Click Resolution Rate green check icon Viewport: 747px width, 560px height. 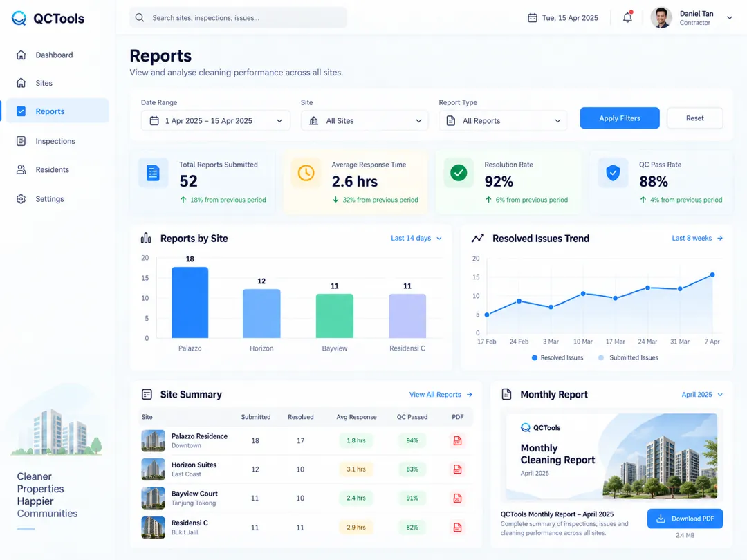(459, 173)
